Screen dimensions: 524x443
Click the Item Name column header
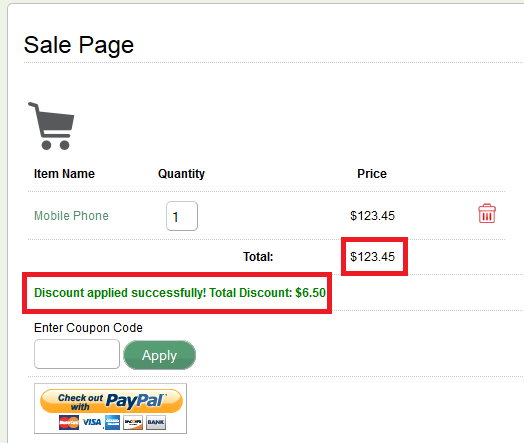coord(64,174)
